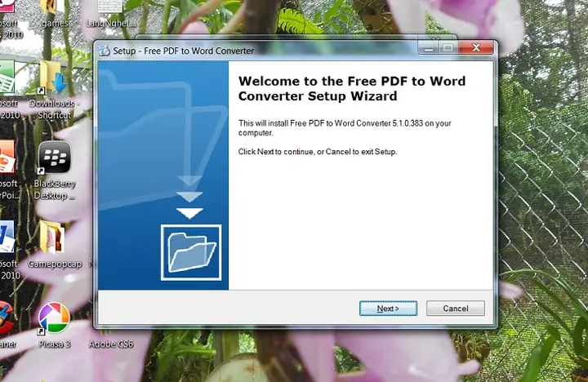Cancel the PDF to Word Converter setup
The image size is (588, 382).
click(x=455, y=309)
